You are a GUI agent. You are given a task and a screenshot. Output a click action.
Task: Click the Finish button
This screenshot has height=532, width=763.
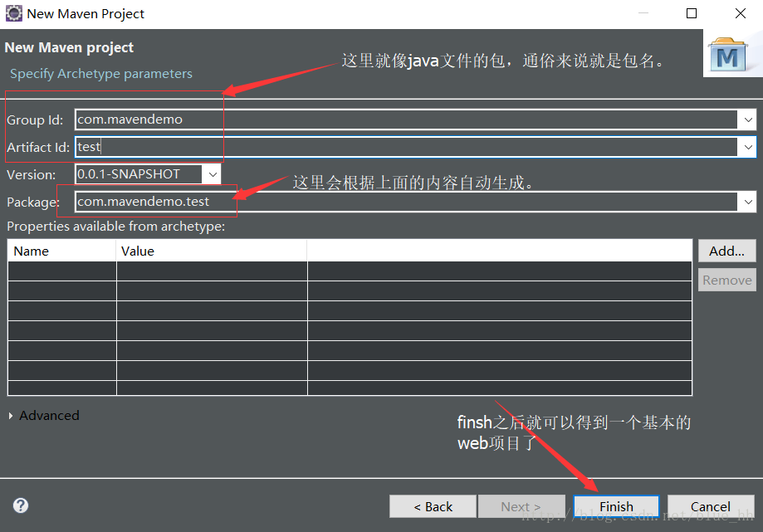[x=616, y=507]
